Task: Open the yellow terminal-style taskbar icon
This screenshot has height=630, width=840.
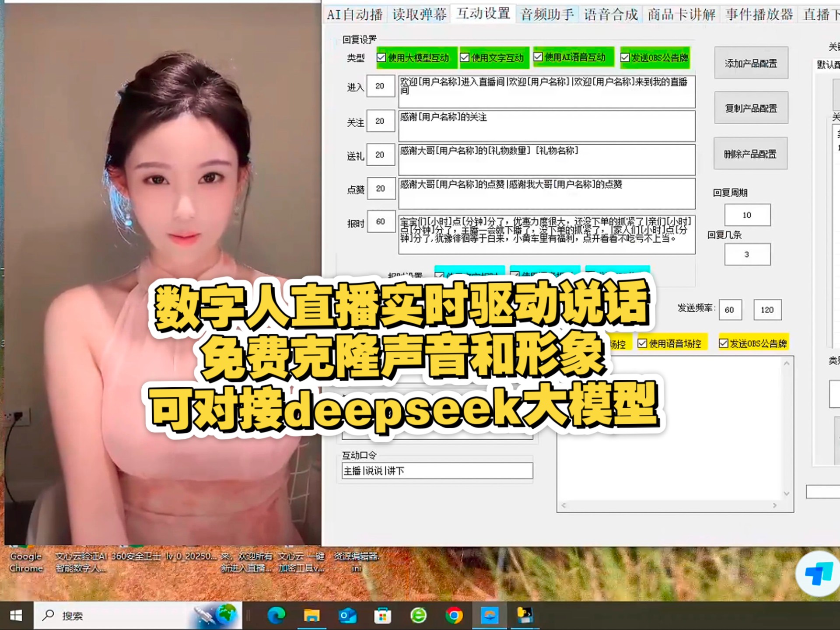Action: tap(525, 616)
